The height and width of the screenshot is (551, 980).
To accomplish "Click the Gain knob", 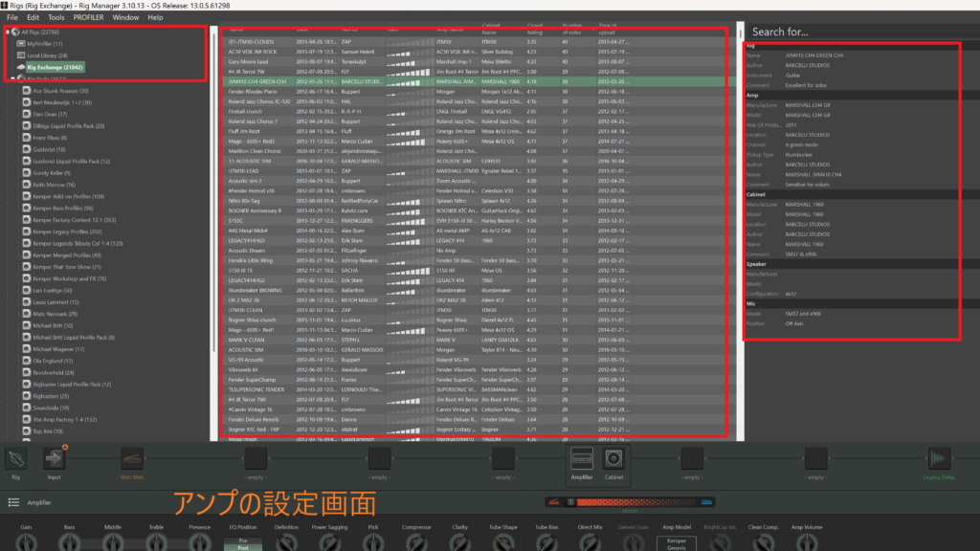I will [x=29, y=543].
